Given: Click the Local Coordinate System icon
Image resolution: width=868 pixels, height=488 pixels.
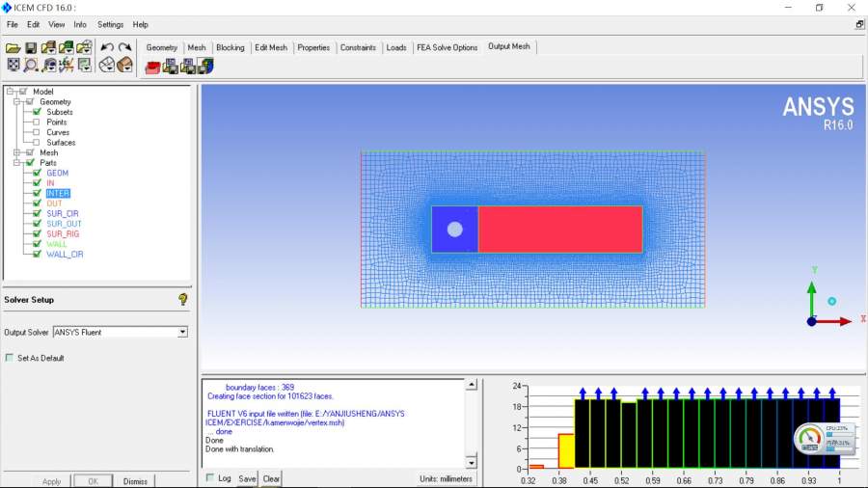Looking at the screenshot, I should 67,66.
